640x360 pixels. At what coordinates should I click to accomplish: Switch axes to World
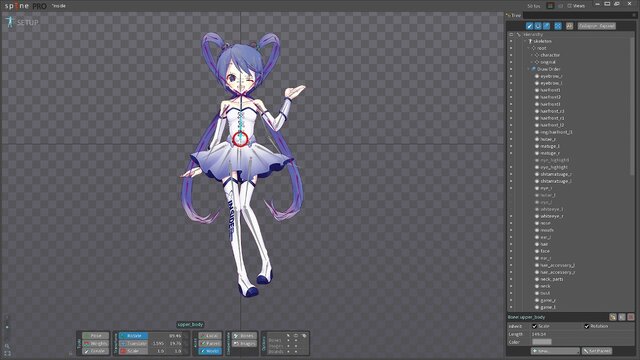[211, 351]
